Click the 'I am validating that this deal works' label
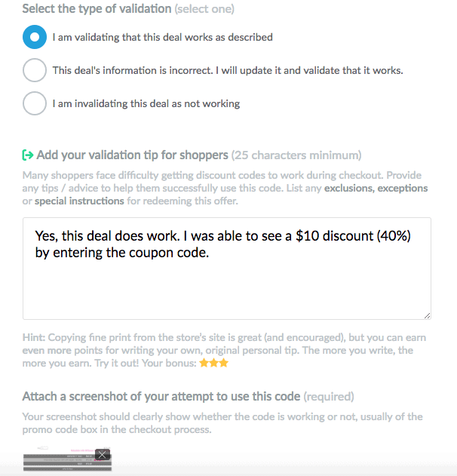The image size is (457, 476). (162, 37)
